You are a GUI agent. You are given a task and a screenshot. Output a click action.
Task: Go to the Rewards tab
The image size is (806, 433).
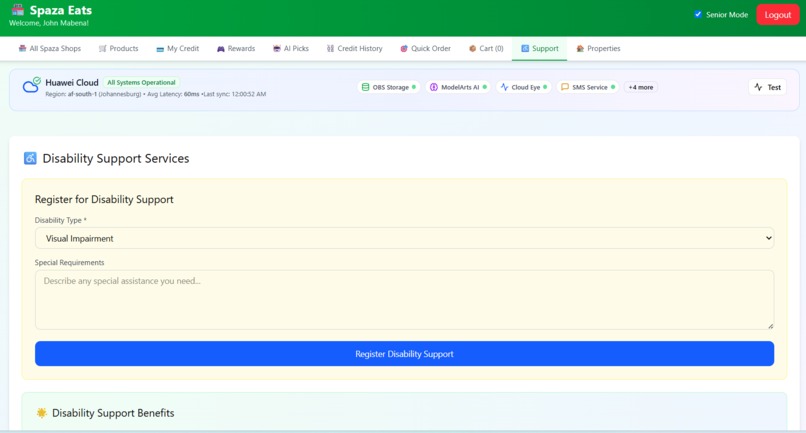[x=235, y=48]
